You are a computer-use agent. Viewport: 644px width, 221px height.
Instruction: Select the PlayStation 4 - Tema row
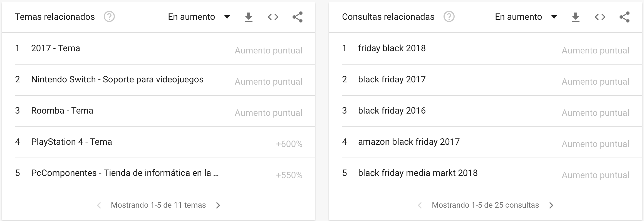point(165,142)
